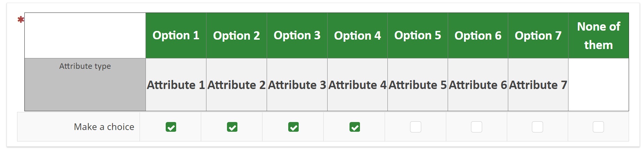Uncheck the Option 3 checkbox
644x154 pixels.
tap(293, 127)
